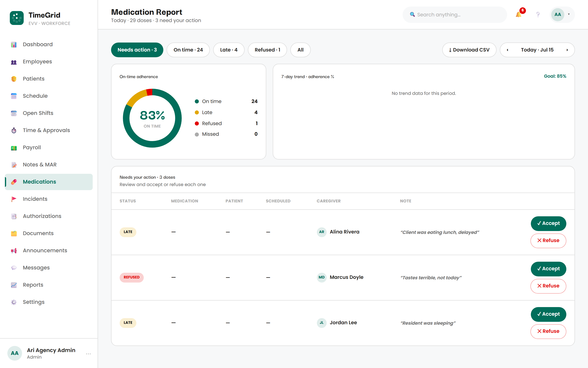Image resolution: width=588 pixels, height=368 pixels.
Task: Click the AR avatar beside Alina Rivera
Action: pyautogui.click(x=321, y=232)
